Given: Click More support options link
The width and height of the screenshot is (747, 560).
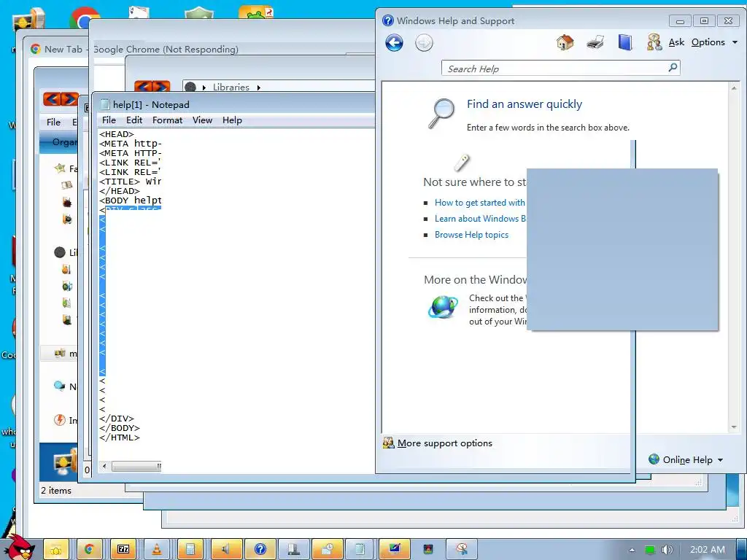Looking at the screenshot, I should 444,443.
